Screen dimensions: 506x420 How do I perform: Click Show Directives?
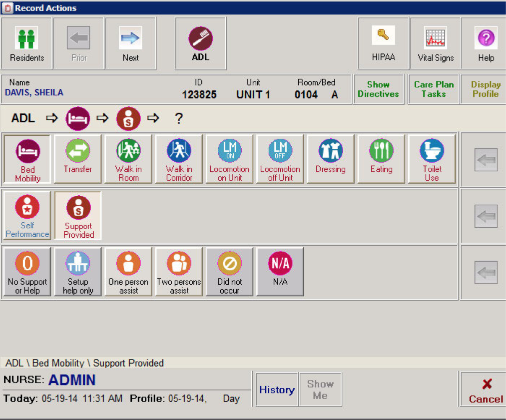(379, 88)
